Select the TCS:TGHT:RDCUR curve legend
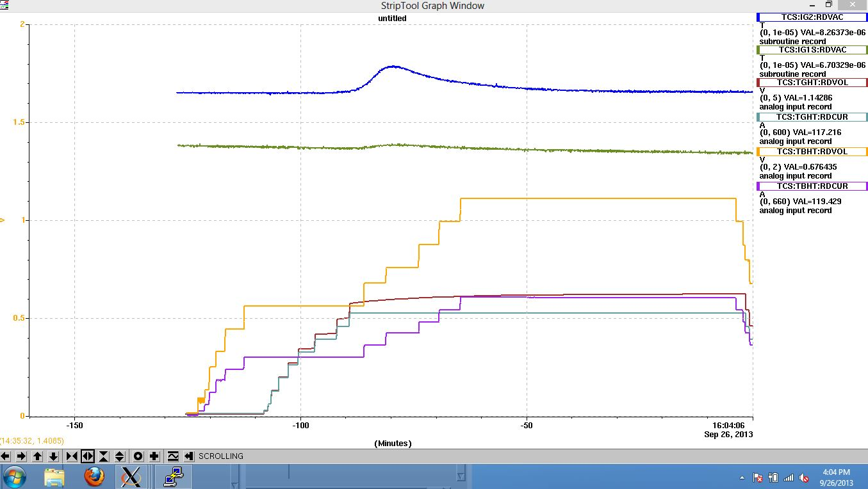Viewport: 868px width, 489px height. pyautogui.click(x=812, y=117)
